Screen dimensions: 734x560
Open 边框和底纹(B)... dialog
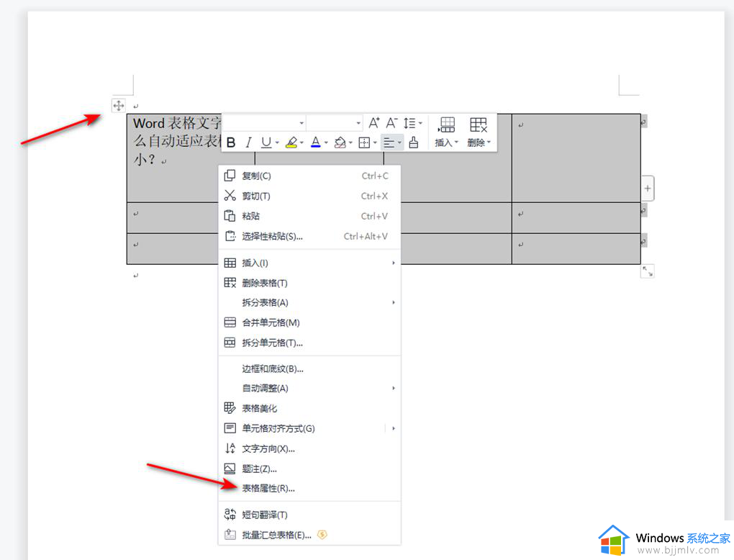[309, 369]
